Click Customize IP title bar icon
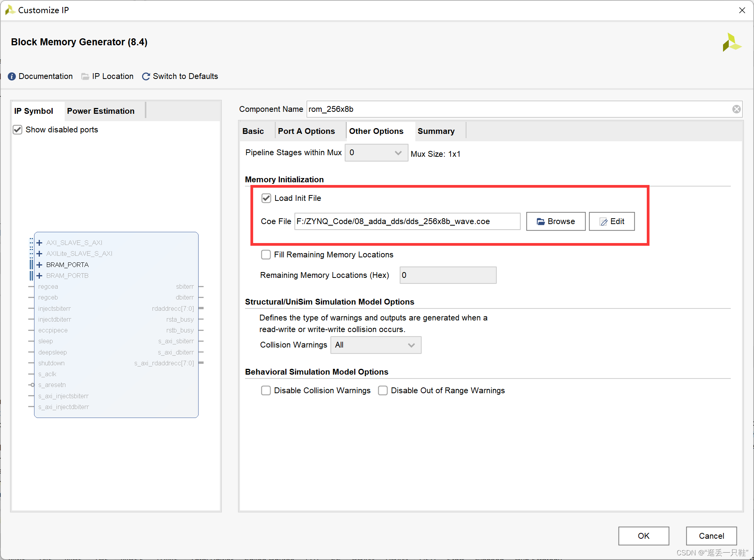The height and width of the screenshot is (560, 754). point(10,10)
